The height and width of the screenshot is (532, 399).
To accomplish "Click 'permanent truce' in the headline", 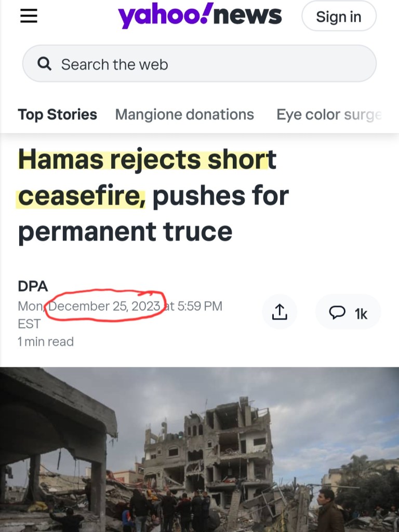I will click(x=125, y=232).
